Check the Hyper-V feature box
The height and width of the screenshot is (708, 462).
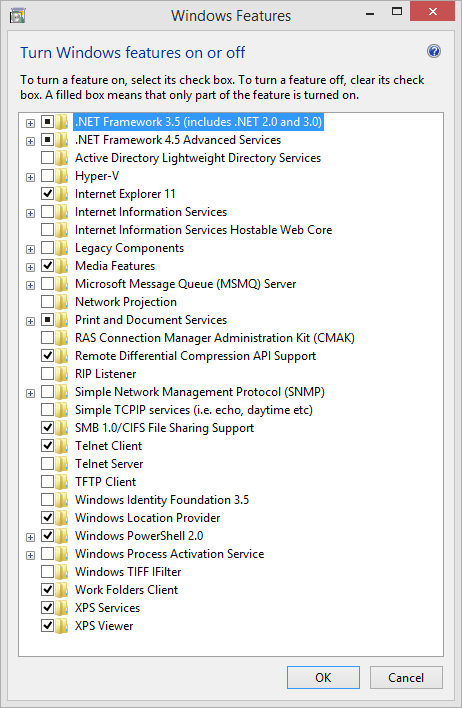(47, 176)
